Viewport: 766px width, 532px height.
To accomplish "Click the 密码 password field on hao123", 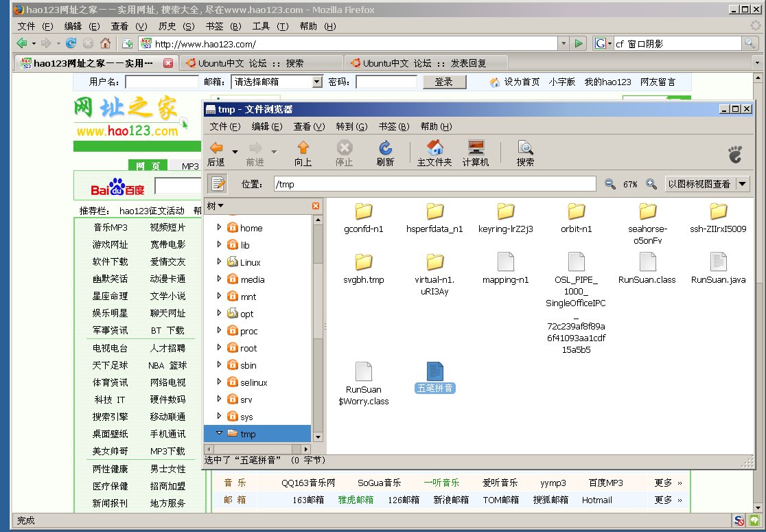I will (386, 82).
